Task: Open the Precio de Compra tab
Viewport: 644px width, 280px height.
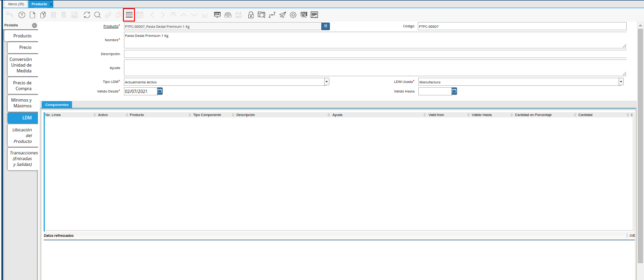Action: click(23, 85)
